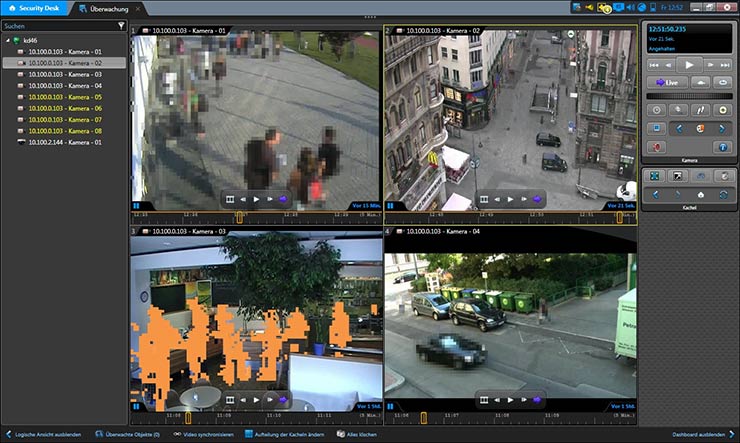This screenshot has width=740, height=443.
Task: Switch to the Überwachung tab
Action: click(107, 8)
